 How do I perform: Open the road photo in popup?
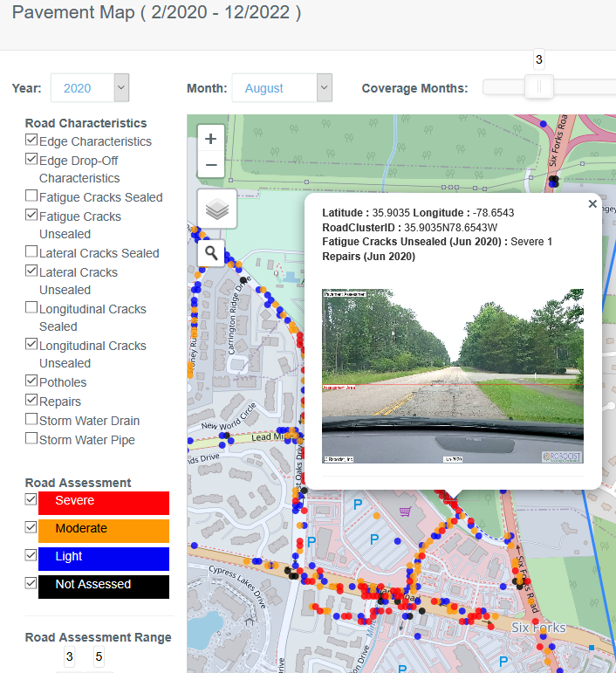(x=452, y=375)
